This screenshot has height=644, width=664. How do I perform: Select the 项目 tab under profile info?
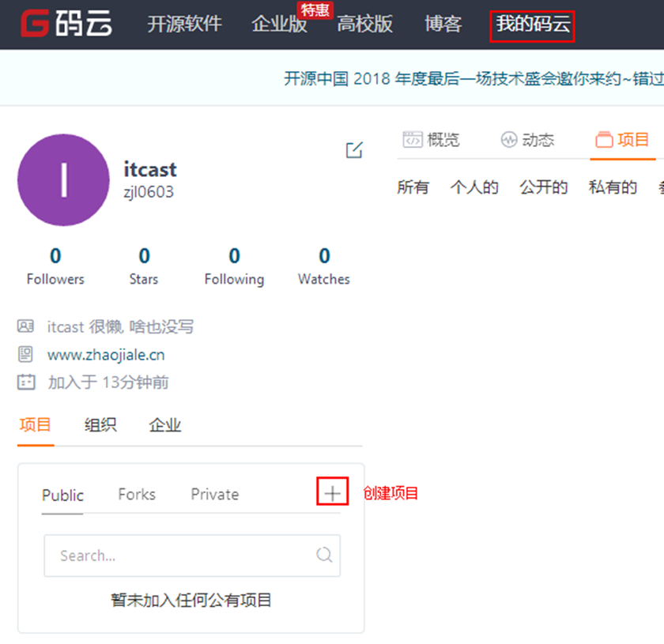point(35,424)
